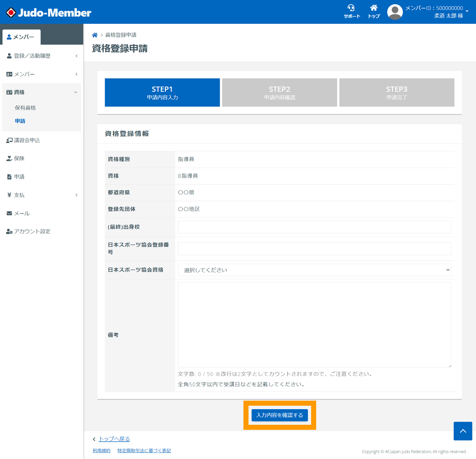This screenshot has height=459, width=476.
Task: Click the アカウント設定 user-gear icon
Action: (9, 231)
